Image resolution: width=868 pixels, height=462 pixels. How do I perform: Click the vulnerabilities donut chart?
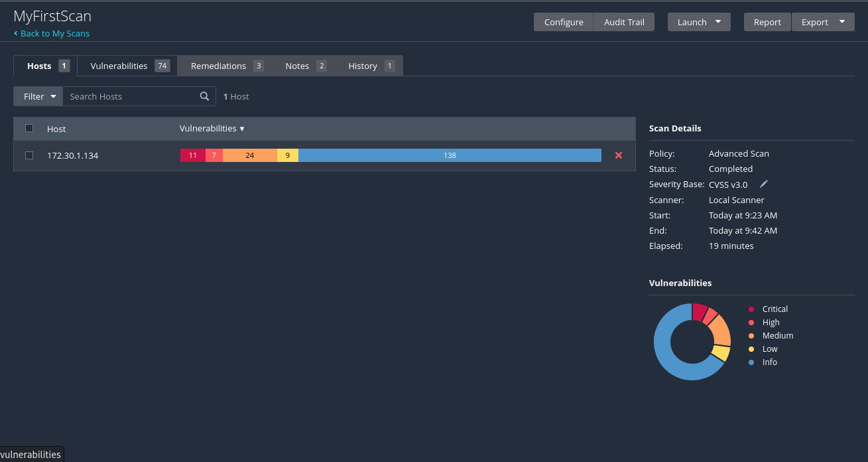(692, 342)
